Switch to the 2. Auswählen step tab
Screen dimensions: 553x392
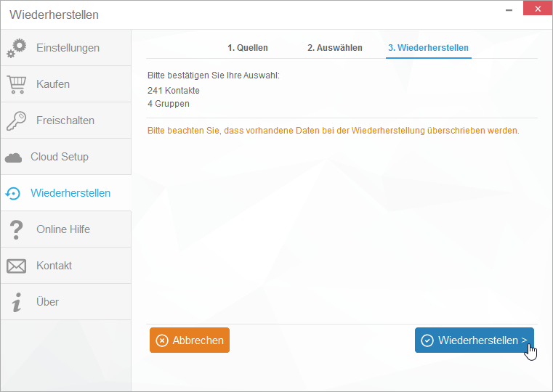335,48
